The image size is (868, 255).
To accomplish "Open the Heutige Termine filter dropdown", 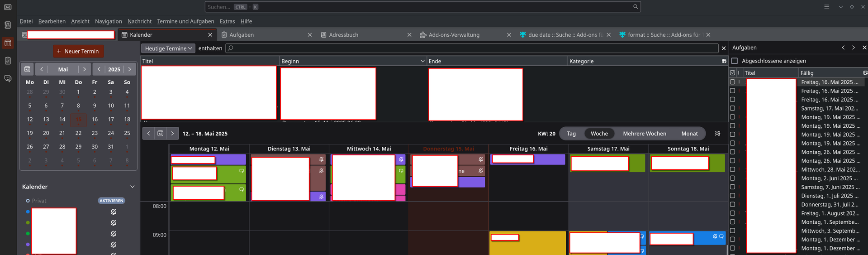I will click(168, 48).
